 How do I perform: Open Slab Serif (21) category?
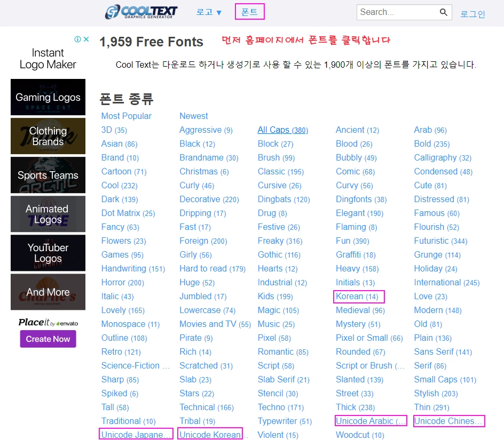tap(283, 380)
